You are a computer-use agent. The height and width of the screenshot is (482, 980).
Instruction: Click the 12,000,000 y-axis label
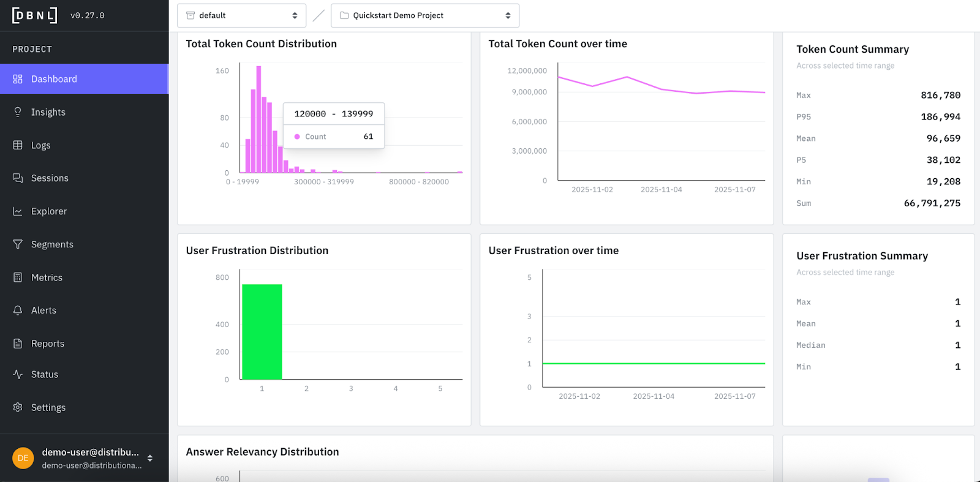527,71
